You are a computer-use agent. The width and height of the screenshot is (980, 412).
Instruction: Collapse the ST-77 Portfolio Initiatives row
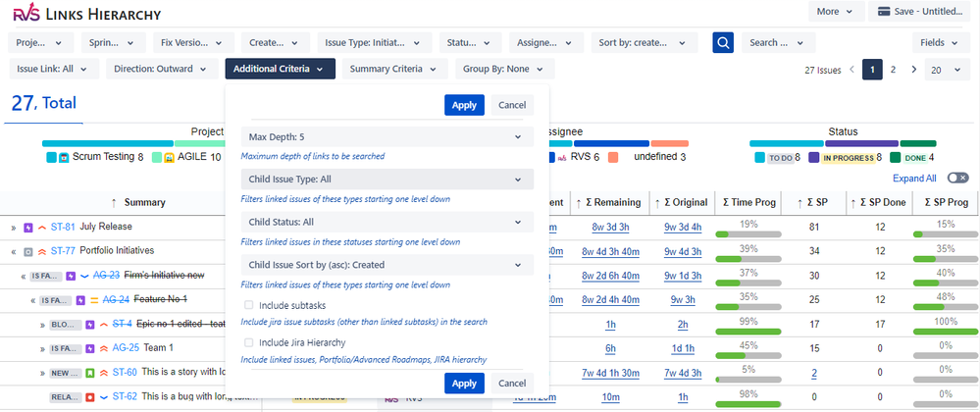(13, 251)
